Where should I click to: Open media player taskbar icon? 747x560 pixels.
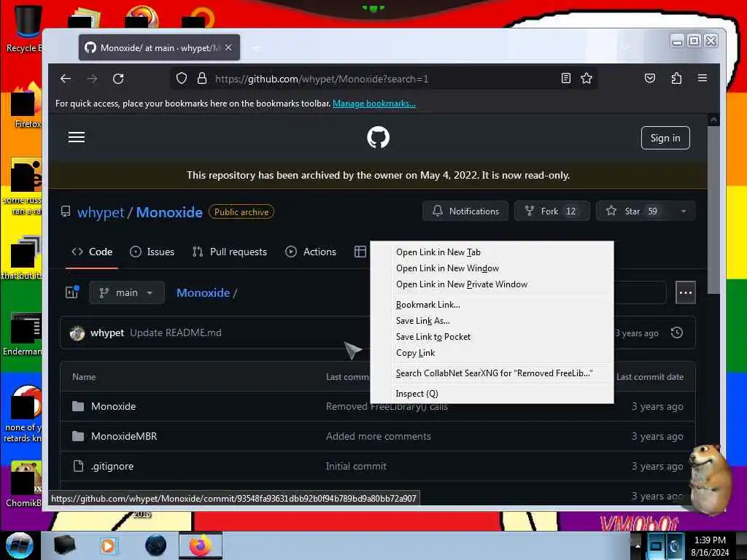(x=108, y=545)
